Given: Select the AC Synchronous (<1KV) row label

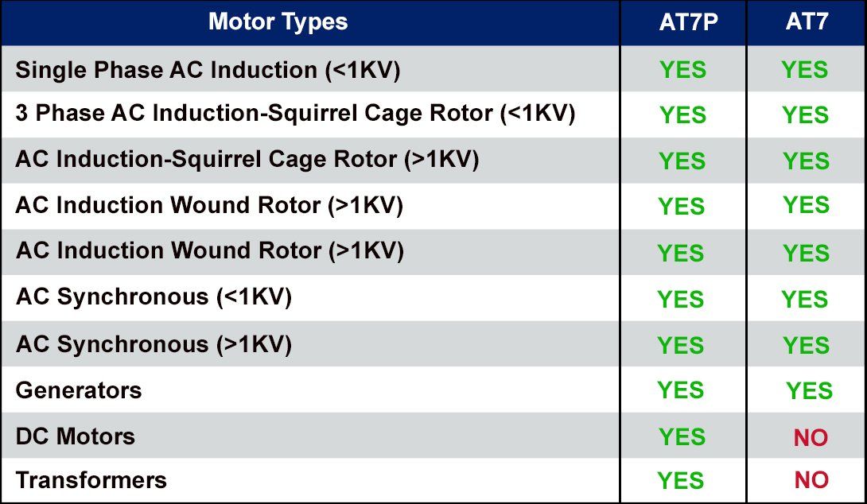Looking at the screenshot, I should coord(154,297).
